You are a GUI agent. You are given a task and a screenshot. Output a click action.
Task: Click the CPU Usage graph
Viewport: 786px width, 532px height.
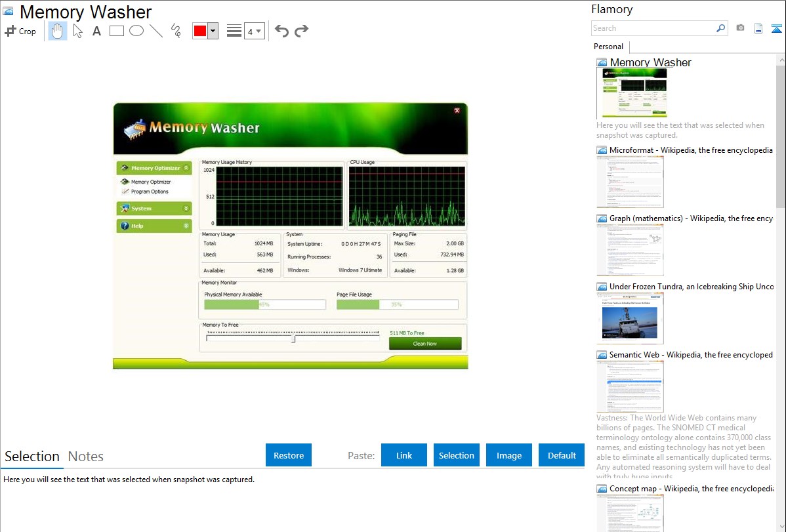point(407,197)
